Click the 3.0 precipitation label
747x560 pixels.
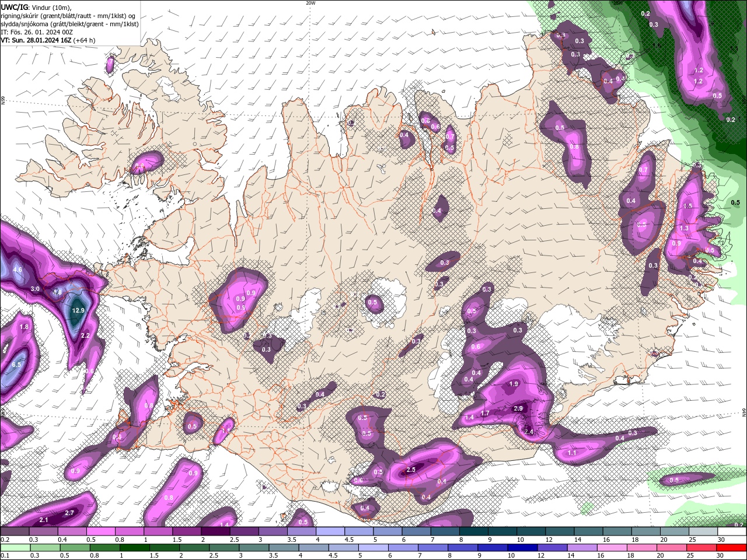click(x=35, y=289)
